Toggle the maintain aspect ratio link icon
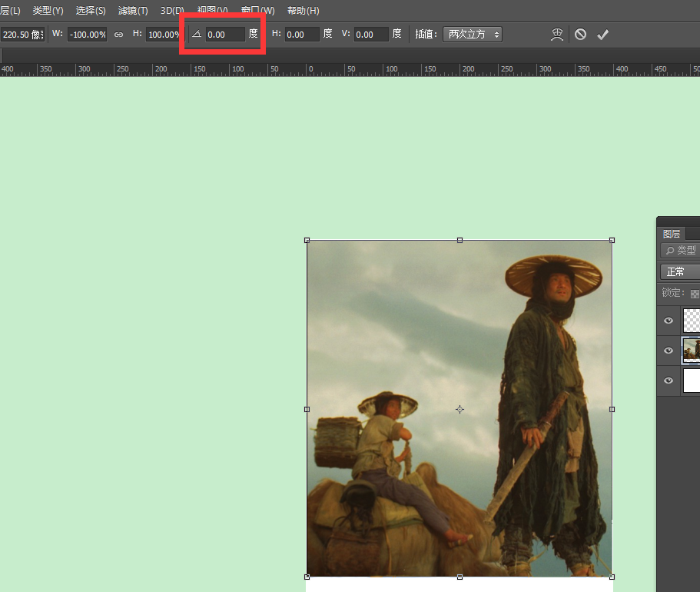Image resolution: width=700 pixels, height=592 pixels. [x=118, y=35]
